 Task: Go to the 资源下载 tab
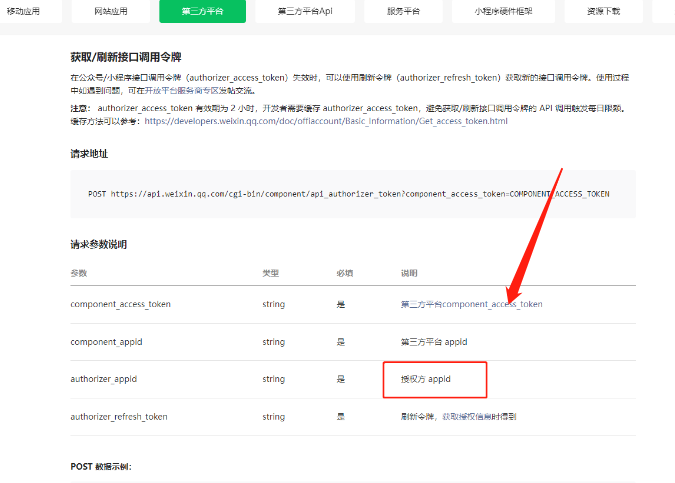(604, 11)
